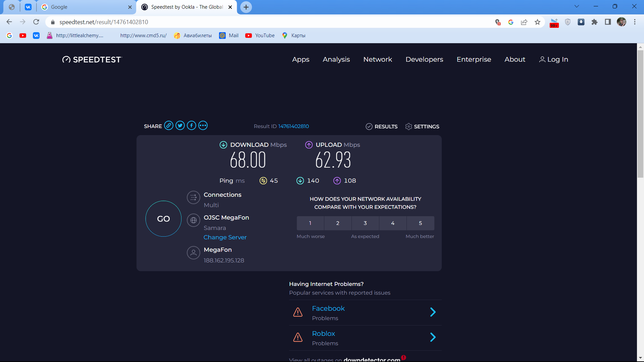
Task: Open Result ID 14761402810 link
Action: (x=293, y=126)
